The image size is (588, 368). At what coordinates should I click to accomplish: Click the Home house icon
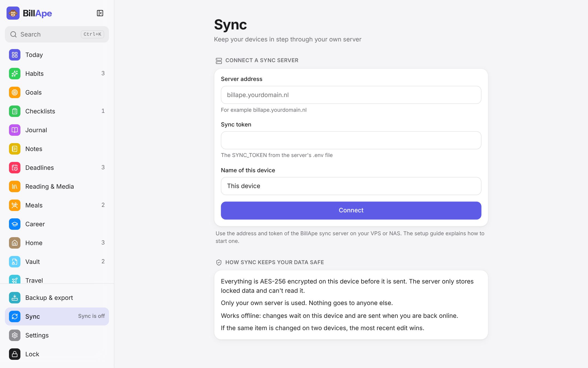pyautogui.click(x=15, y=243)
